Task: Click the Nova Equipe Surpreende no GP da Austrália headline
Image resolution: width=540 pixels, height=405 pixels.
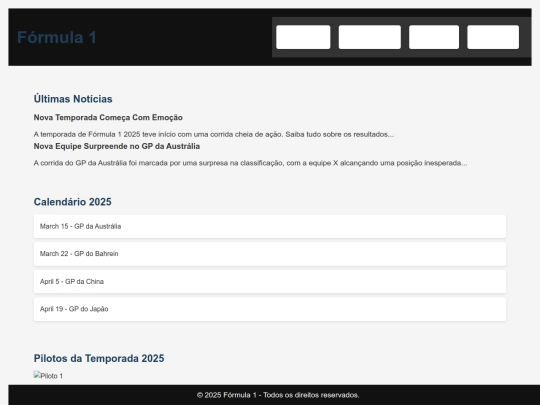Action: (x=117, y=146)
